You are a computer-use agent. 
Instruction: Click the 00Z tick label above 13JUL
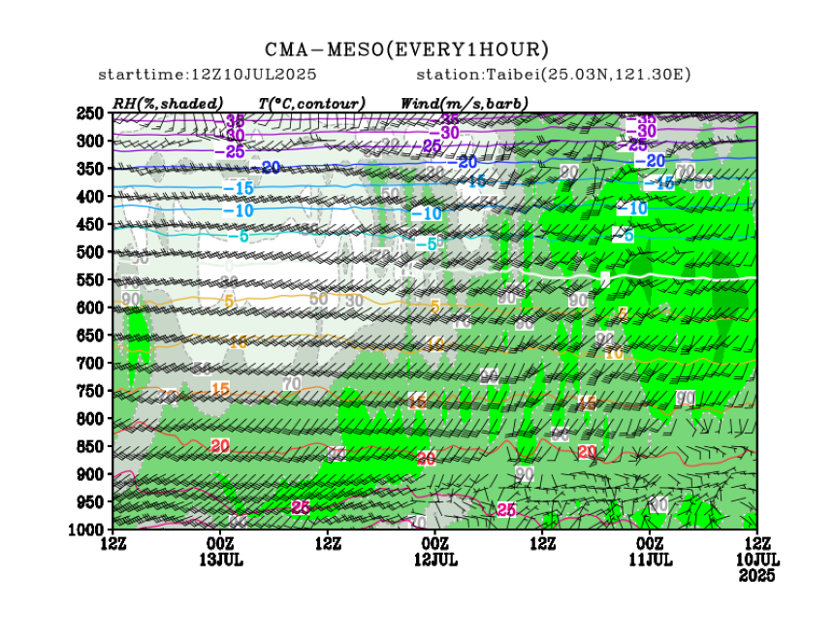point(221,544)
